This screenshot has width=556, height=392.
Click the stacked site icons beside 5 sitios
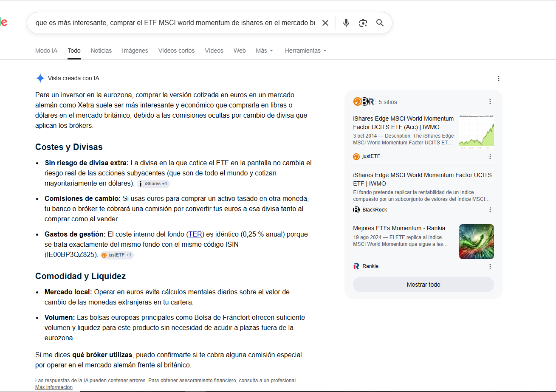click(x=364, y=102)
